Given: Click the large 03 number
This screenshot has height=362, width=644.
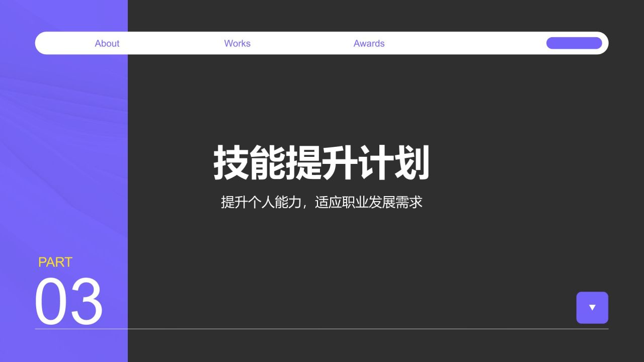Looking at the screenshot, I should 69,302.
